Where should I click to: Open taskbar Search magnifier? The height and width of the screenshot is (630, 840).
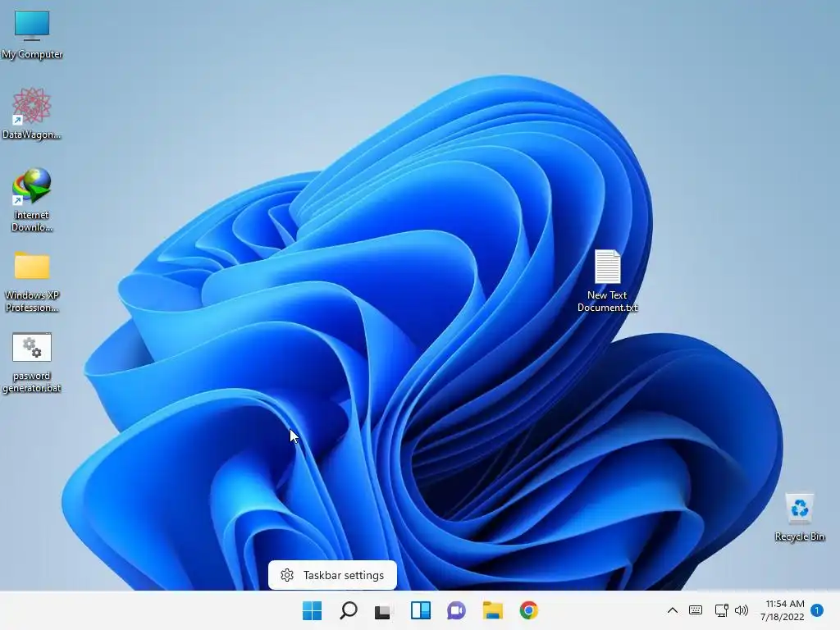click(348, 610)
